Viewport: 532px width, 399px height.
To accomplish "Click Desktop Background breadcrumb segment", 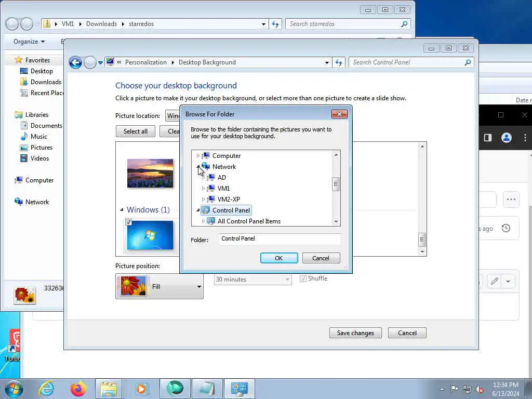I will [x=207, y=62].
